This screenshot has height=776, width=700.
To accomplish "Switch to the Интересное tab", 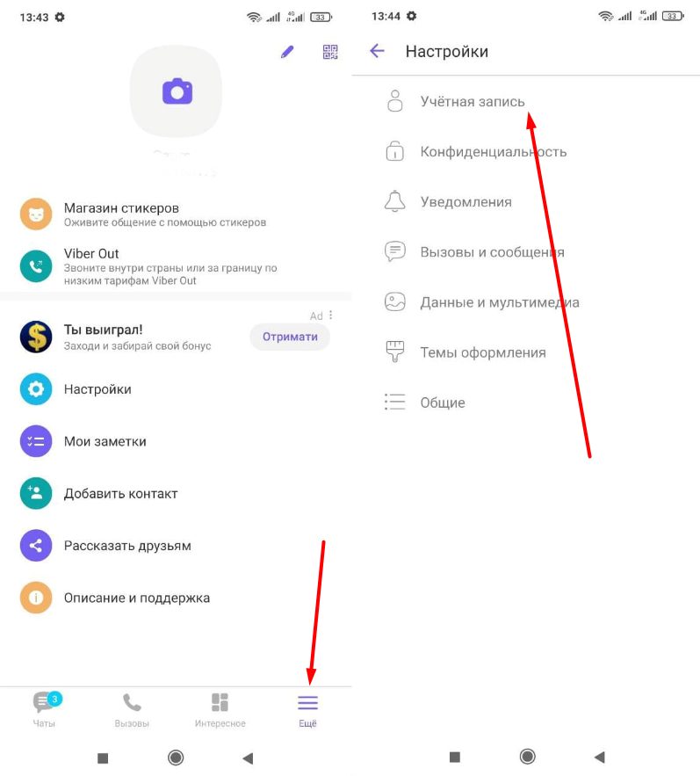I will click(x=220, y=710).
